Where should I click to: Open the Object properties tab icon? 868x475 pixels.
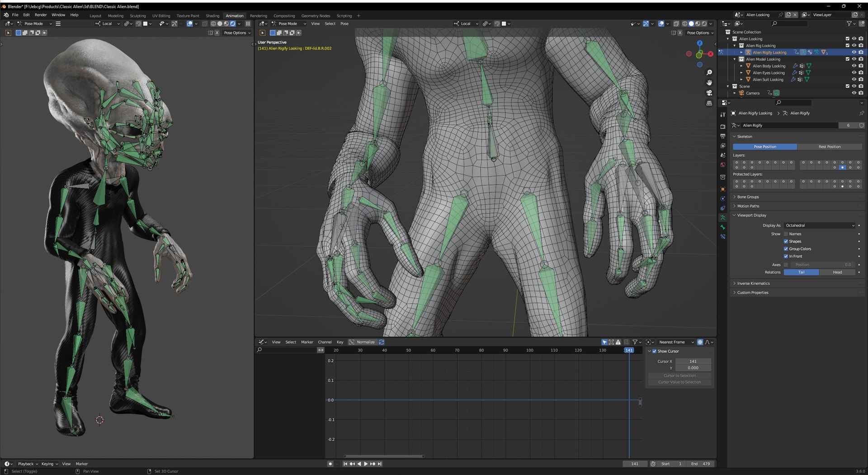pos(722,189)
